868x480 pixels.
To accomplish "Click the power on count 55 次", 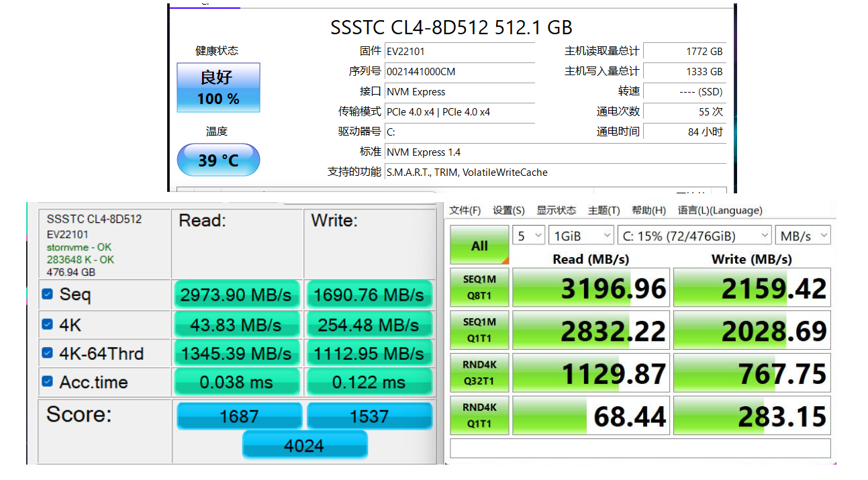I will [x=685, y=111].
